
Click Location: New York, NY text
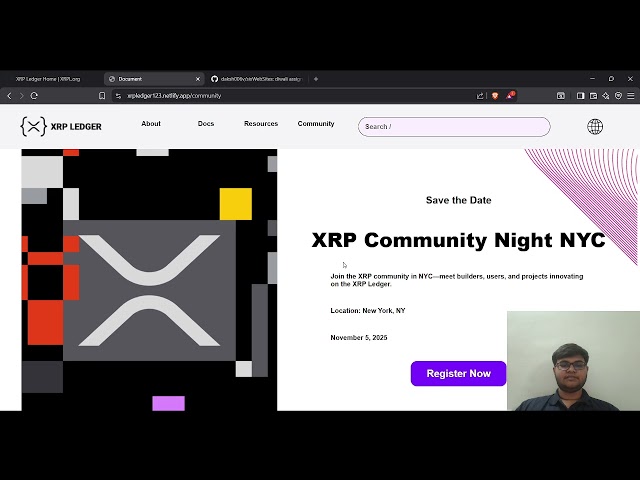tap(368, 311)
